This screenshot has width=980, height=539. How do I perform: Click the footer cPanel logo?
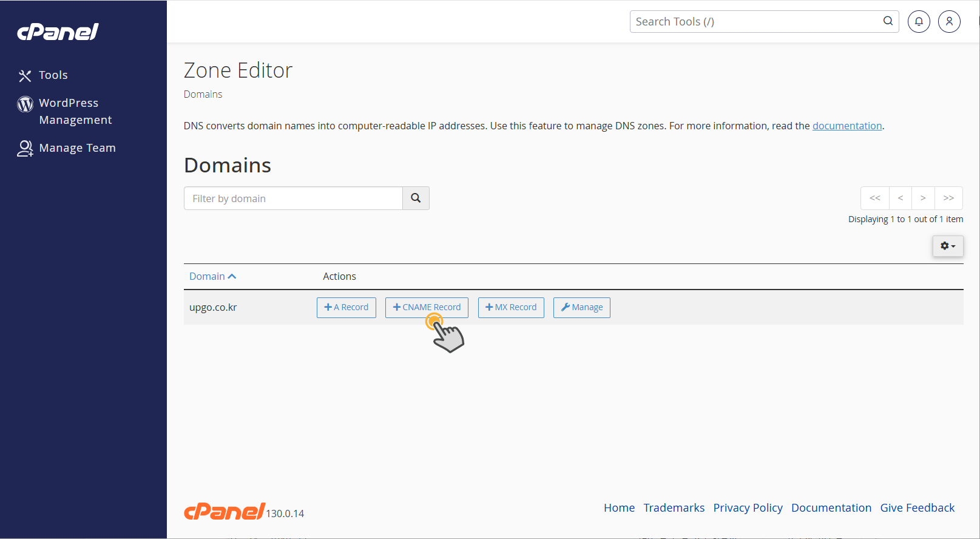click(x=225, y=511)
